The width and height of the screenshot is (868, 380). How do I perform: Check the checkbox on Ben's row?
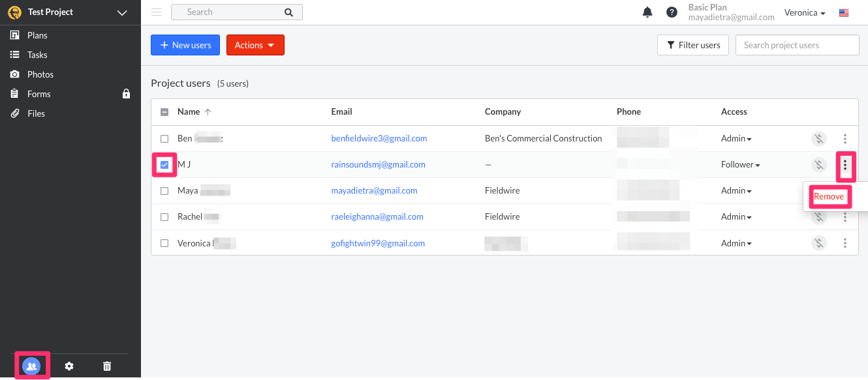[x=164, y=138]
